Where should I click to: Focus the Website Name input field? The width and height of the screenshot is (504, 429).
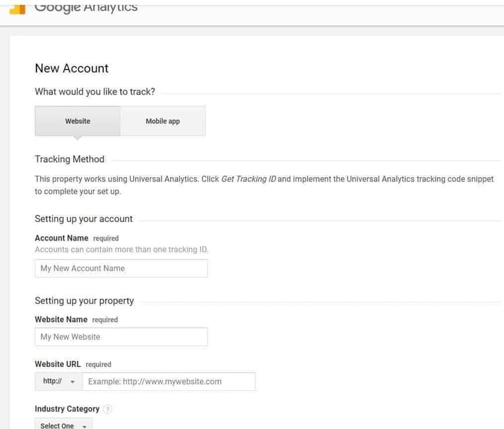[x=121, y=337]
